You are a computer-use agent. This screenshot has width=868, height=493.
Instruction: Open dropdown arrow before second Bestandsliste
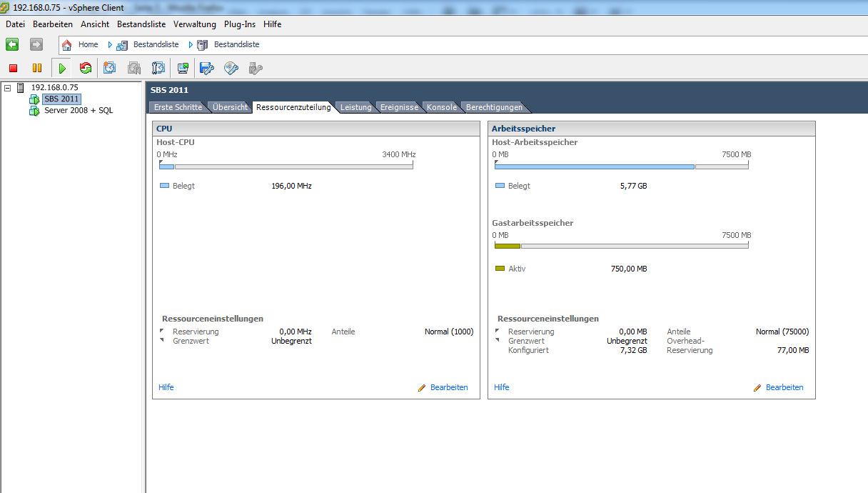click(191, 44)
